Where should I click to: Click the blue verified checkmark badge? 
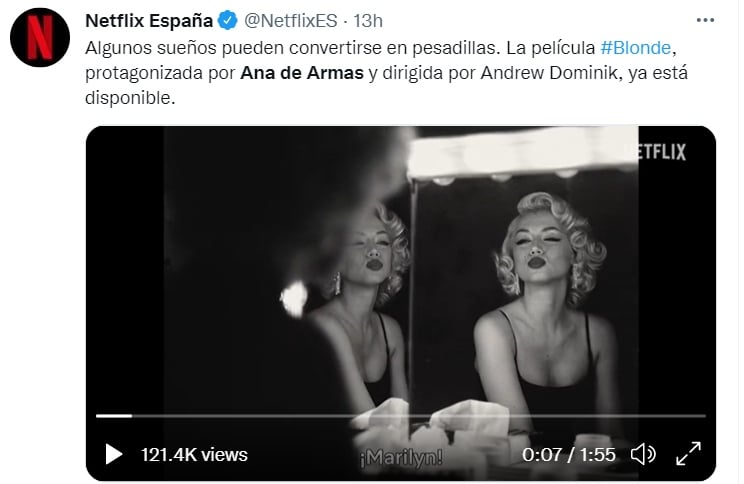click(x=226, y=21)
